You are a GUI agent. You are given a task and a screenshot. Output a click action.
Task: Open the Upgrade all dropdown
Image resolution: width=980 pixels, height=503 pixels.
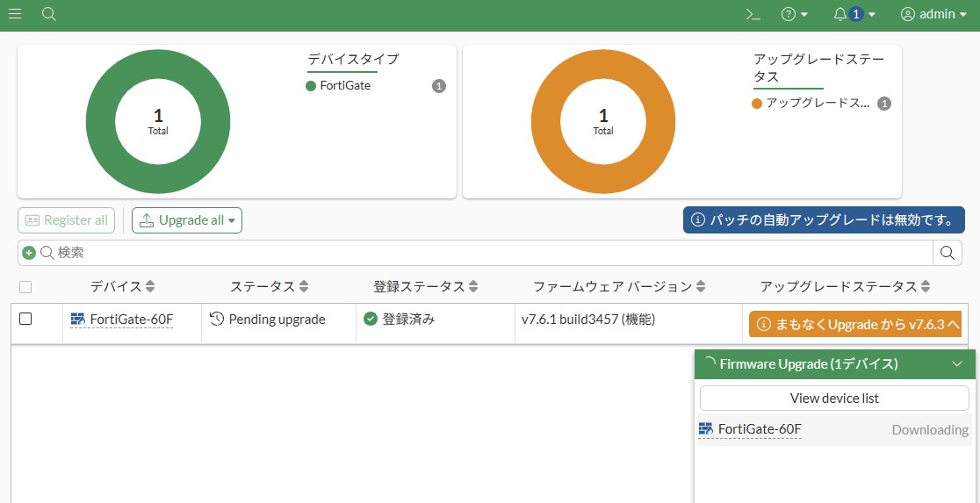click(x=187, y=220)
